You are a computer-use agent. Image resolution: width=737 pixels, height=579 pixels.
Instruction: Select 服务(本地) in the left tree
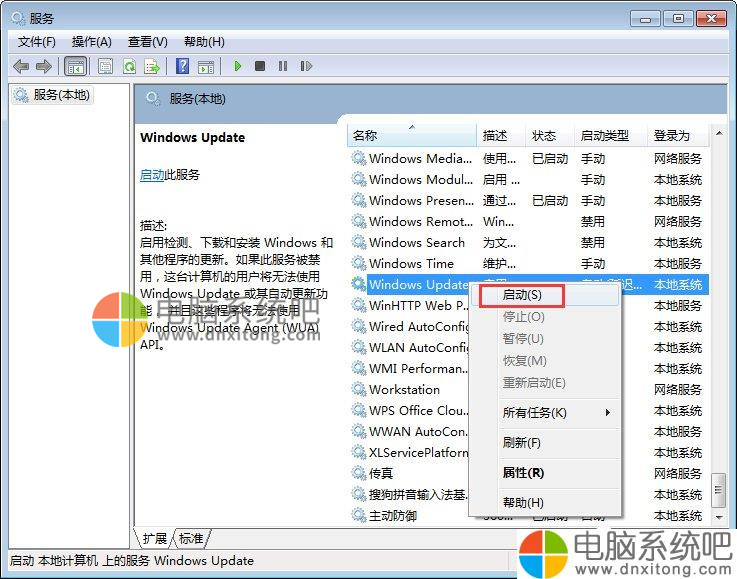pyautogui.click(x=53, y=95)
